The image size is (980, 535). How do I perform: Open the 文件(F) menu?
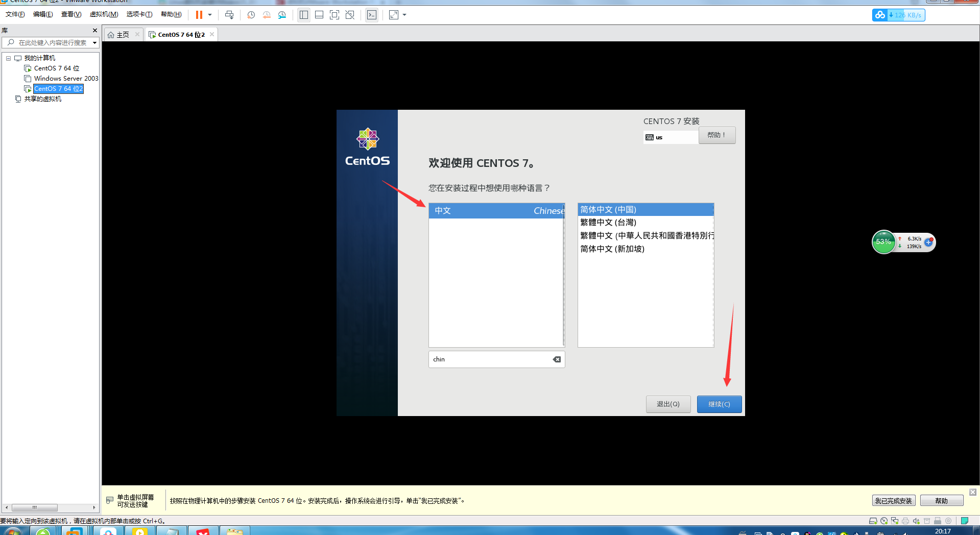click(x=15, y=14)
